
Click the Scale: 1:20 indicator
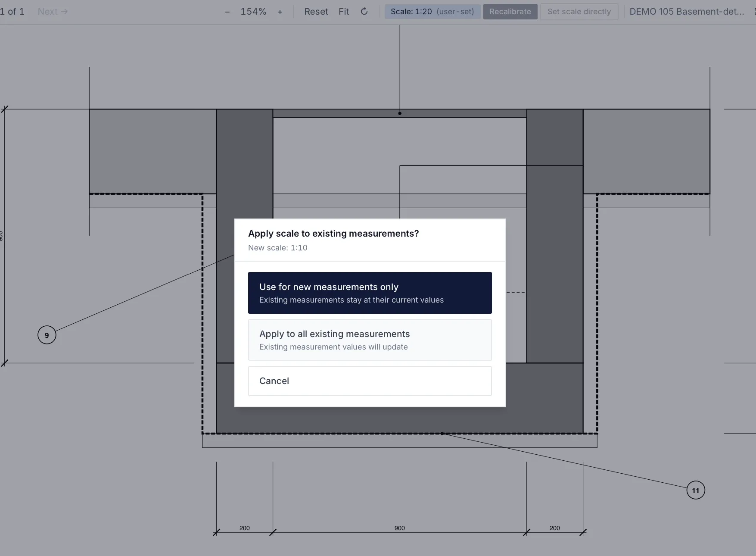(x=432, y=12)
